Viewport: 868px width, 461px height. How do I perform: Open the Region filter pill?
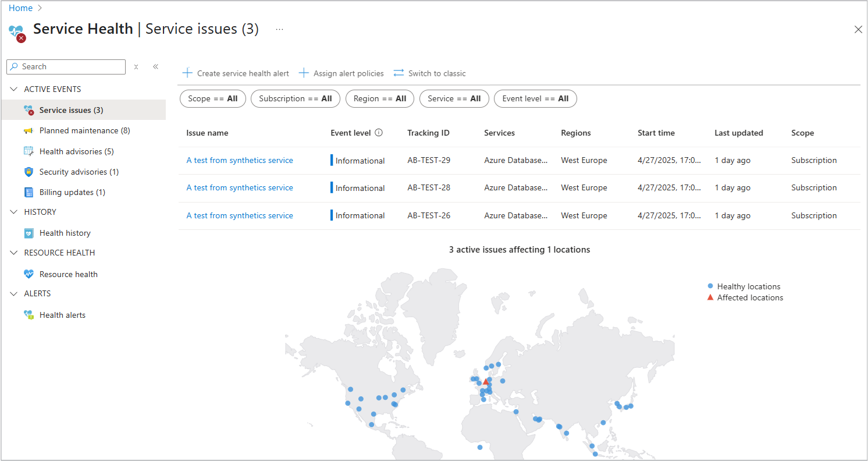379,98
